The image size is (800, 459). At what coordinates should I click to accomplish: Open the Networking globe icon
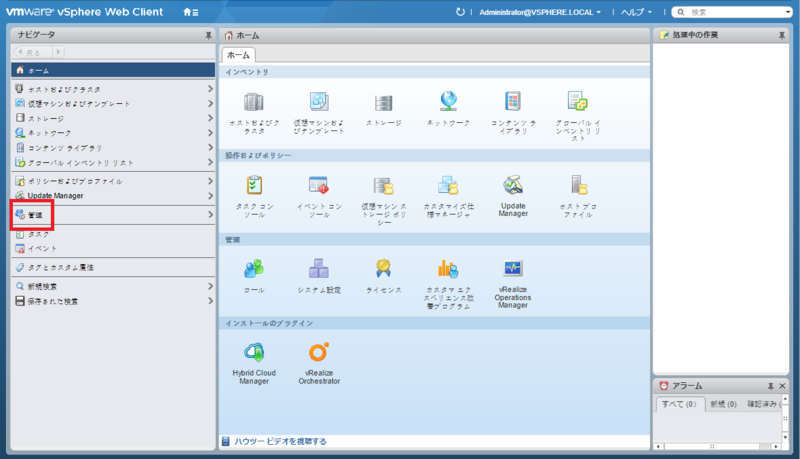tap(448, 101)
